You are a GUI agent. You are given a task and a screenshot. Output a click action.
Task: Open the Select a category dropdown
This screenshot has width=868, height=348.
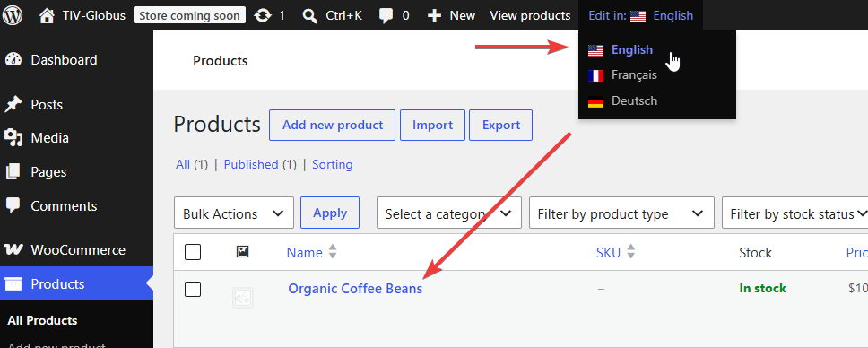449,213
